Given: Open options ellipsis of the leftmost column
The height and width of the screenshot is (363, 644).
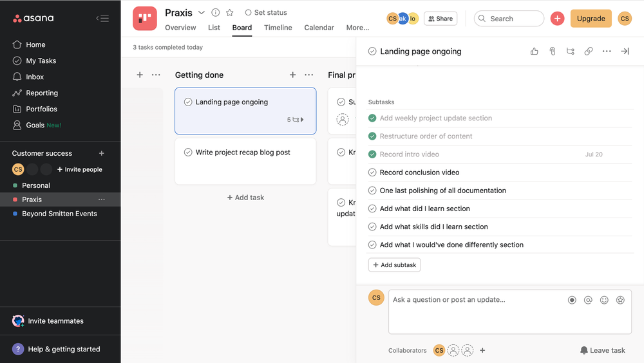Looking at the screenshot, I should (156, 75).
